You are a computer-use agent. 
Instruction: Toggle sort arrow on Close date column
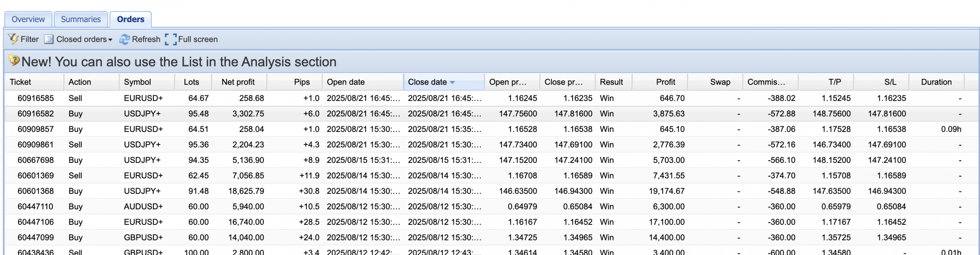452,82
